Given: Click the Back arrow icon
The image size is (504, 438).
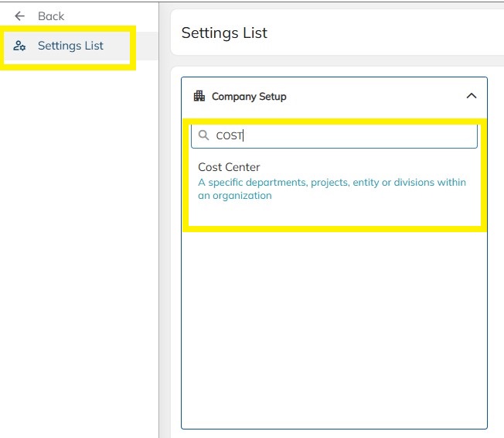Looking at the screenshot, I should [20, 16].
